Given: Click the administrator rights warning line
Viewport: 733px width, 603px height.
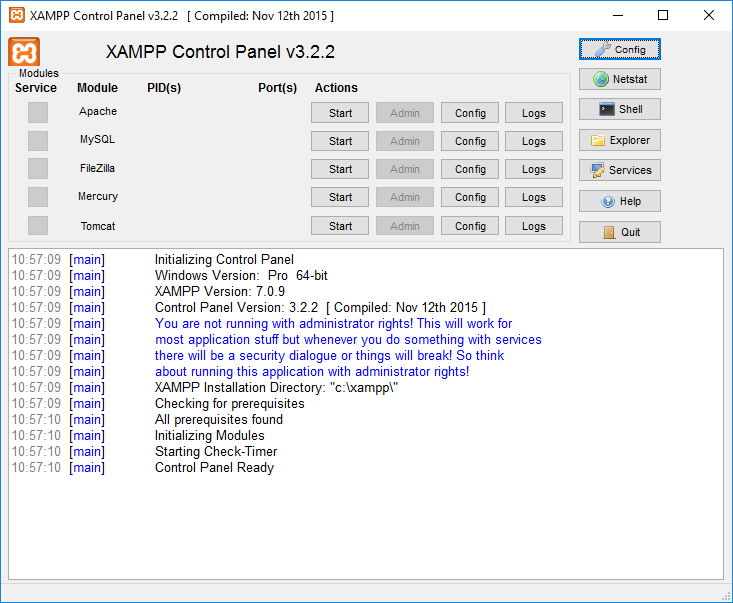Looking at the screenshot, I should point(333,323).
